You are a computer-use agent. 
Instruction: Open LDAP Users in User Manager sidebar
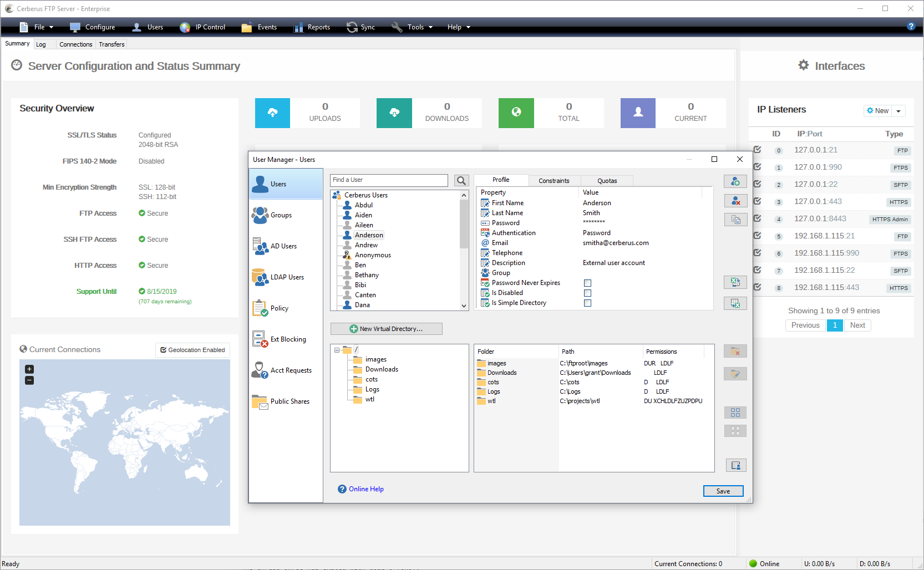(x=286, y=277)
